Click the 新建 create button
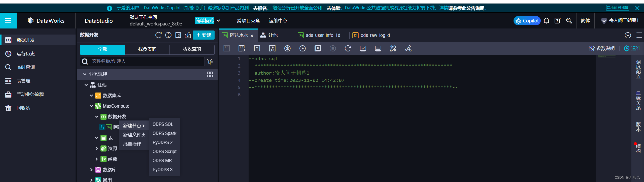This screenshot has height=182, width=644. (x=204, y=35)
